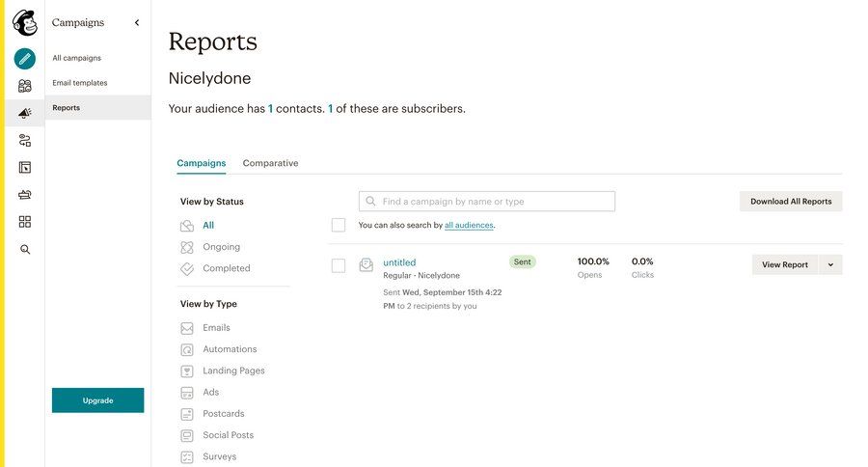Screen dimensions: 868x467
Task: Filter status by Completed
Action: coord(227,268)
